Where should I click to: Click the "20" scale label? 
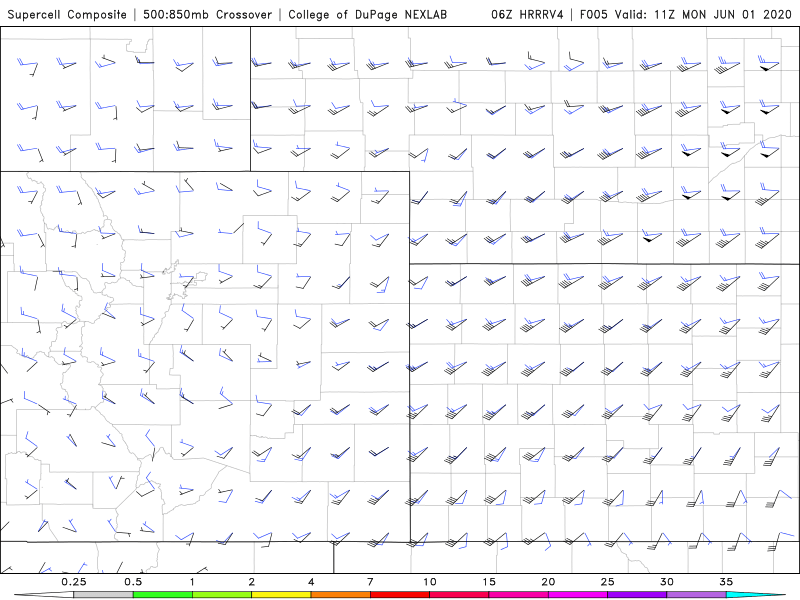tap(548, 582)
